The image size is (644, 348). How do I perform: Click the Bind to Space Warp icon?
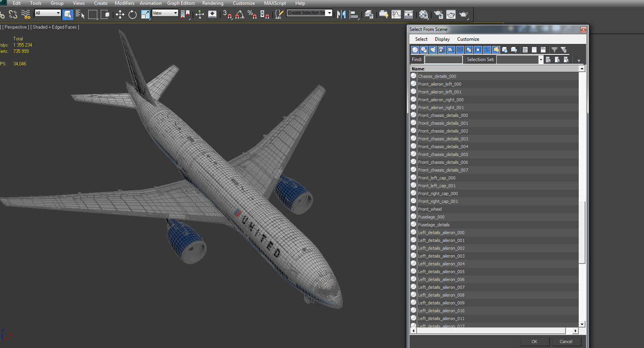click(26, 14)
